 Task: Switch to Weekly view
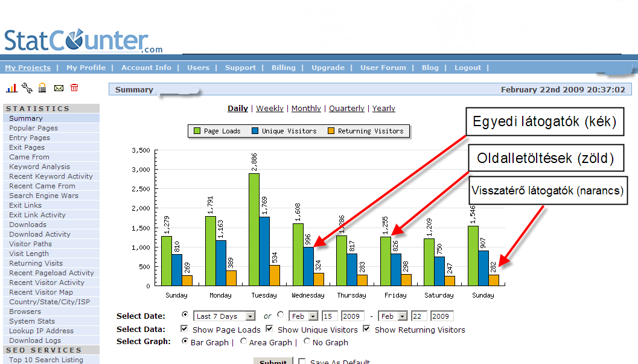[x=270, y=108]
